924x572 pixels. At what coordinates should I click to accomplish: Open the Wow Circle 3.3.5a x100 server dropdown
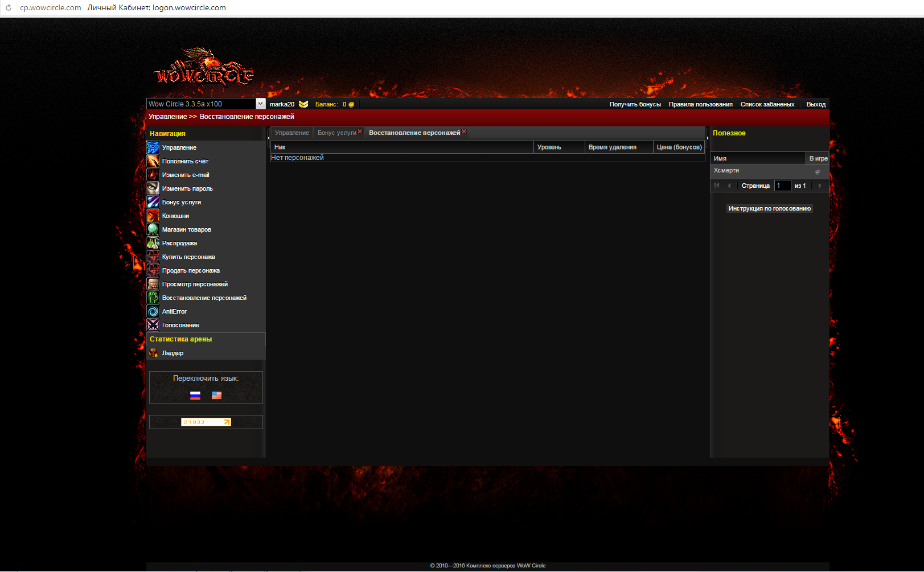pos(260,104)
